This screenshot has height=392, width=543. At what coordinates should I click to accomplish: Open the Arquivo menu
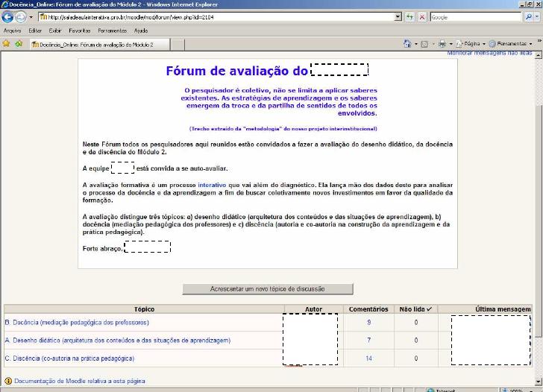coord(12,31)
